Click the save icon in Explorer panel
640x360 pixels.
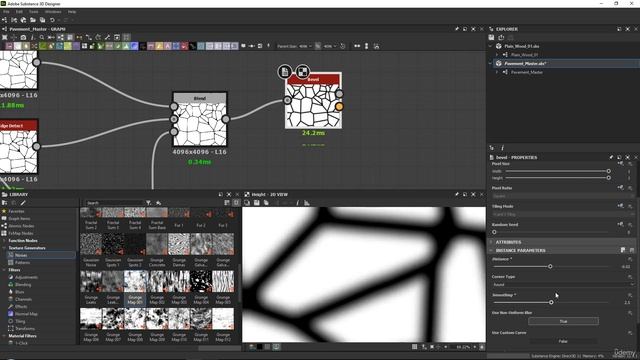click(x=491, y=37)
